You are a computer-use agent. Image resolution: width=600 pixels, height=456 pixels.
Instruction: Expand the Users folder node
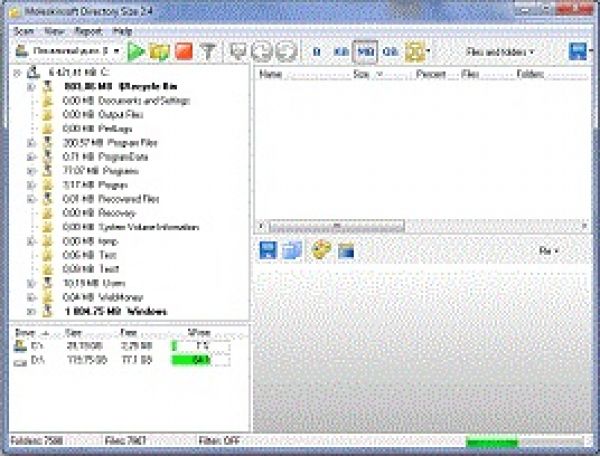pos(31,283)
